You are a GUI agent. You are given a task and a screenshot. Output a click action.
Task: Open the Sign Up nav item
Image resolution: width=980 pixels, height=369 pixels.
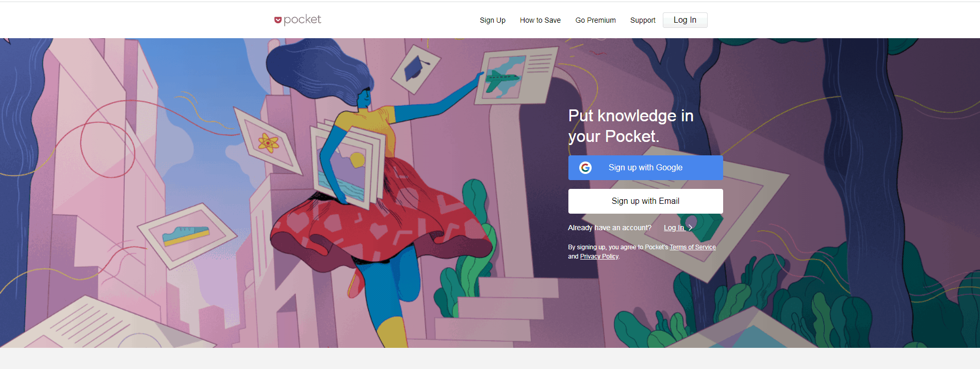coord(493,20)
